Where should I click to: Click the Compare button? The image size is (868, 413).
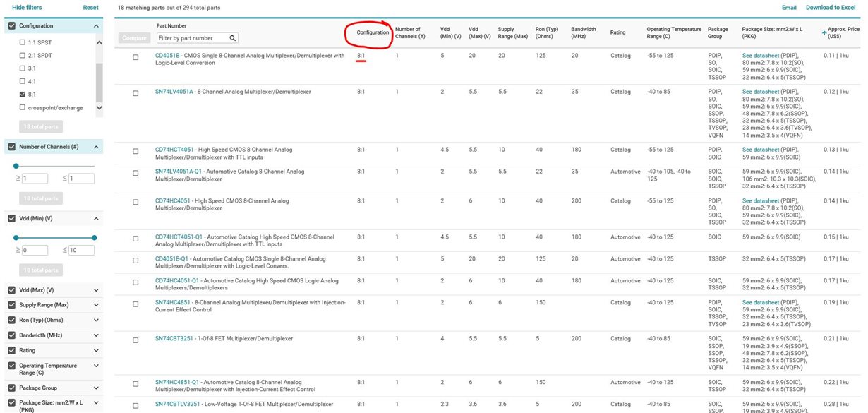pos(134,37)
